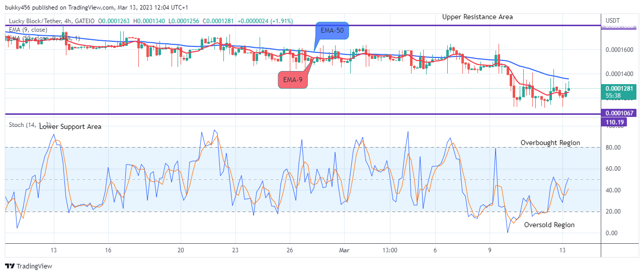Click the 0.0001400 price axis value

[619, 74]
